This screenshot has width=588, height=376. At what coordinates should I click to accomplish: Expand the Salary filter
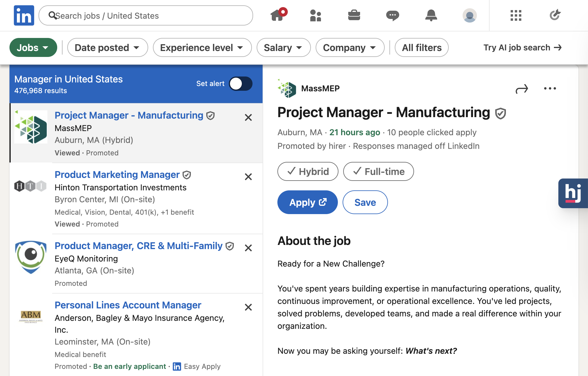(x=284, y=47)
